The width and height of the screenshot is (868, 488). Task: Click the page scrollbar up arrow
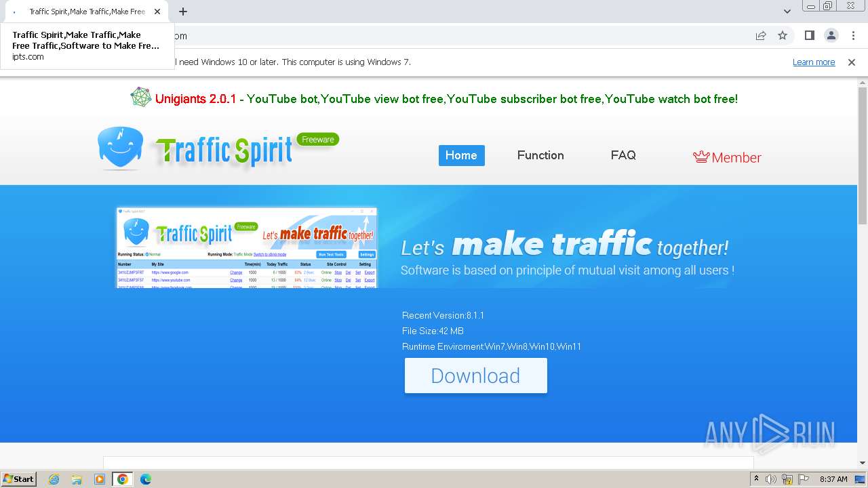point(863,83)
